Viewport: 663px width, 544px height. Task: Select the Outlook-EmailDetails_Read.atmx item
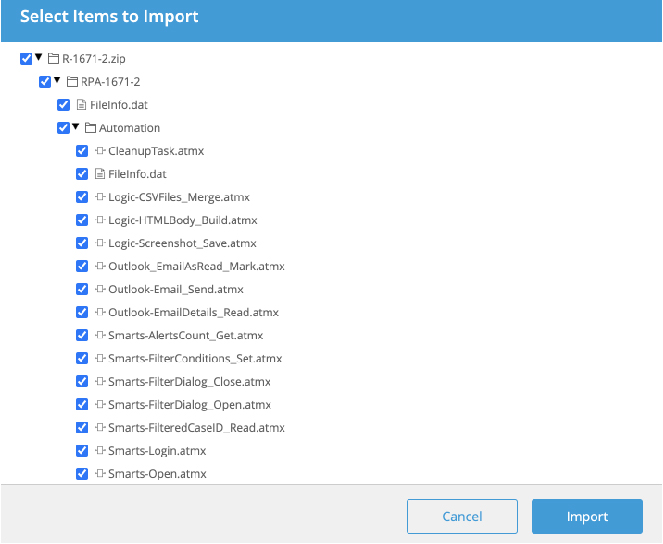tap(193, 312)
